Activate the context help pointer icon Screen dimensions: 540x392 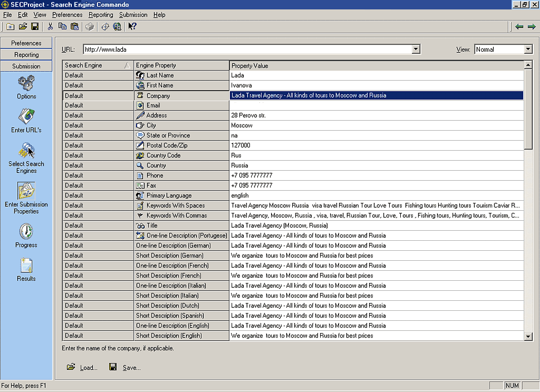(132, 27)
